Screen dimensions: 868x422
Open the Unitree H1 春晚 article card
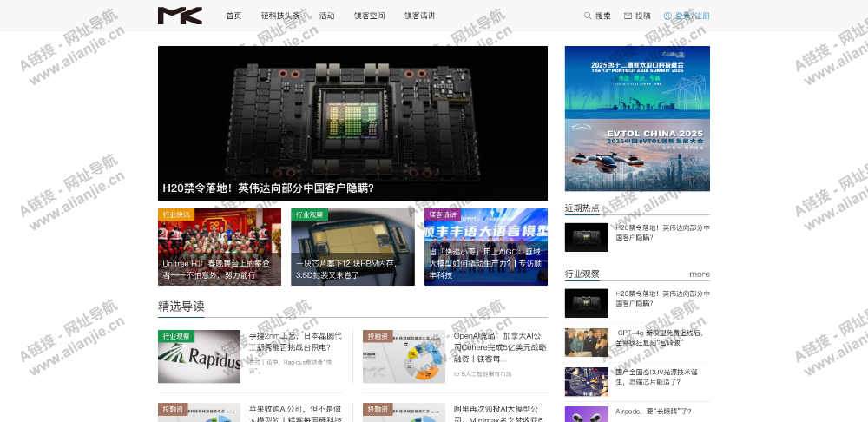[220, 247]
